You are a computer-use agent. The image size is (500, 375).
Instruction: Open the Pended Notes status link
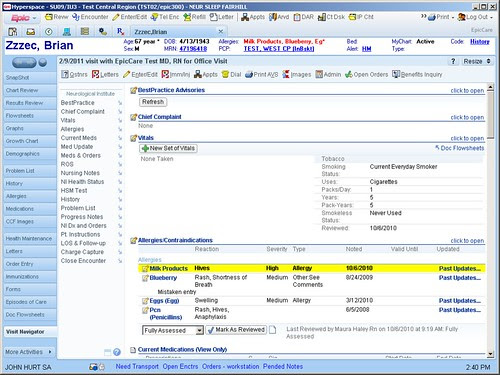coord(283,366)
